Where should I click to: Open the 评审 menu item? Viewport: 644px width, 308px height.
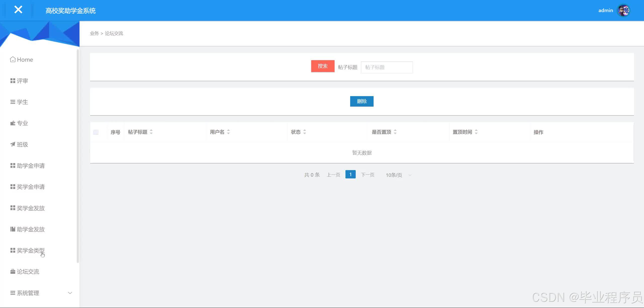click(22, 81)
